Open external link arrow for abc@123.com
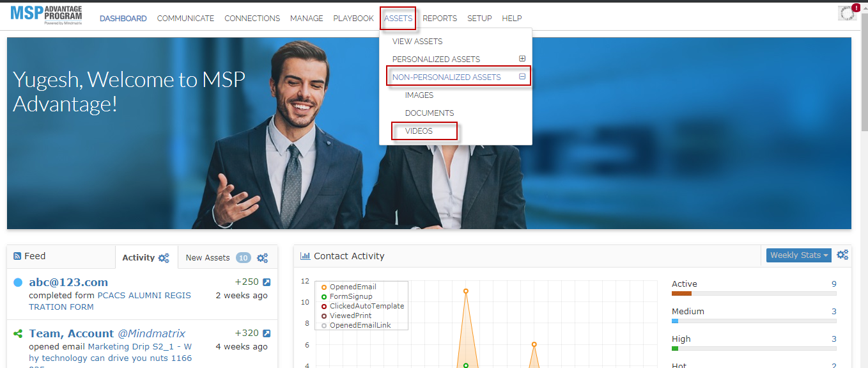 (267, 282)
